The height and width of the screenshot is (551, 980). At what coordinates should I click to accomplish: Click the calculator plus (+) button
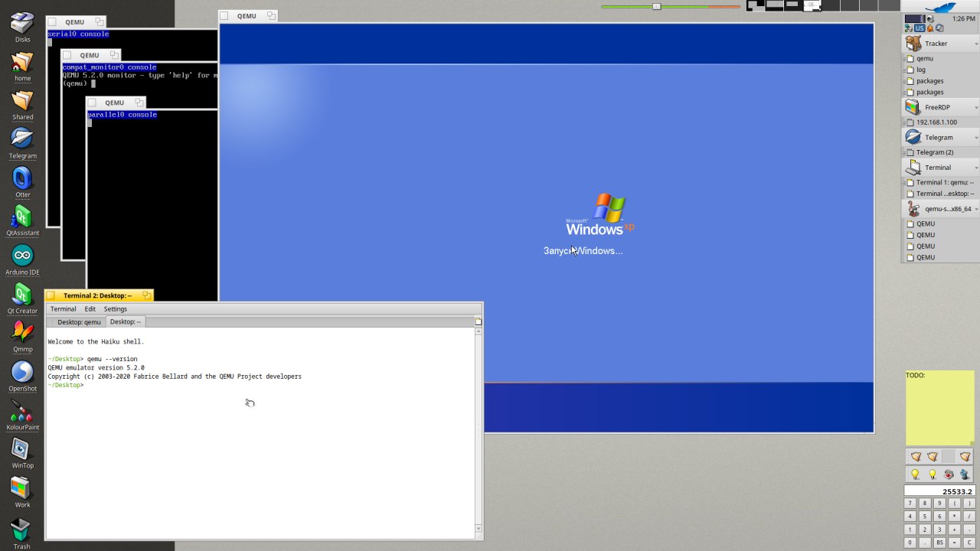coord(954,530)
